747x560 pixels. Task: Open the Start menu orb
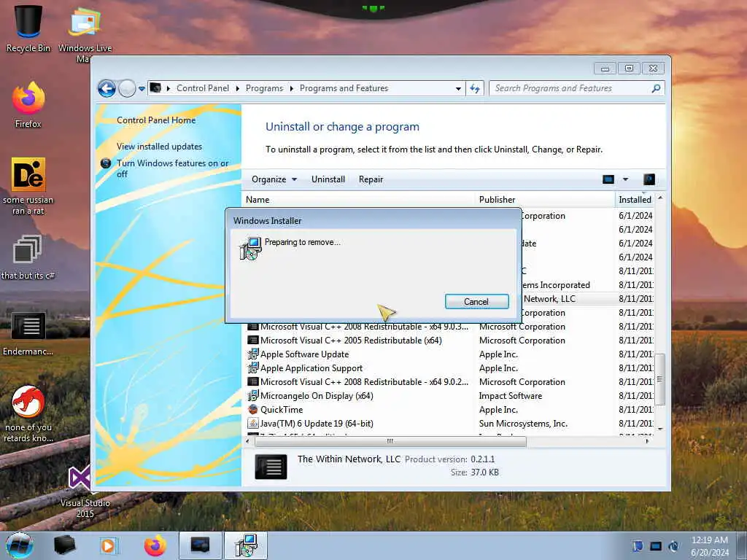[x=19, y=545]
